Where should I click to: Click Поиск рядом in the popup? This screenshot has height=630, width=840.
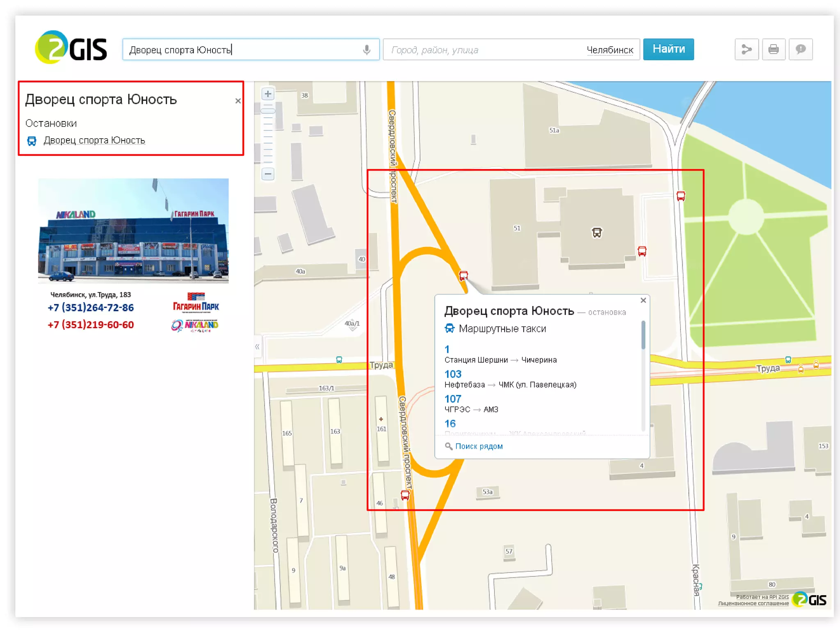(x=479, y=446)
